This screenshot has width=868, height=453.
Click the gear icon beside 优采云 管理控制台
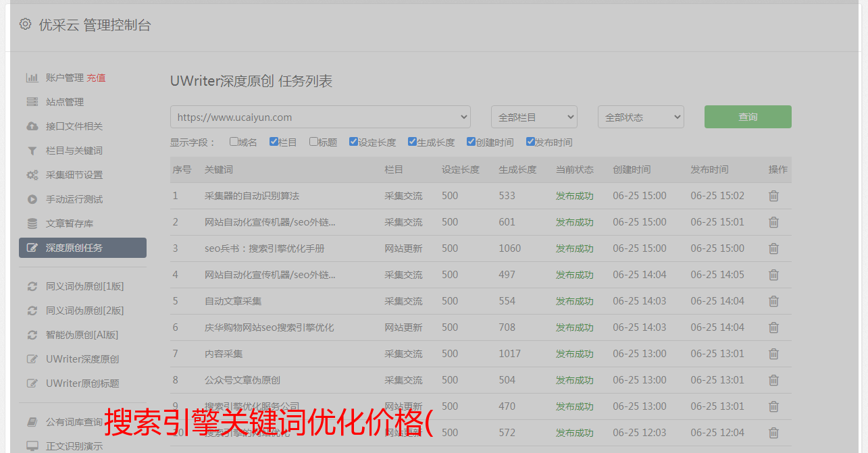(x=25, y=24)
